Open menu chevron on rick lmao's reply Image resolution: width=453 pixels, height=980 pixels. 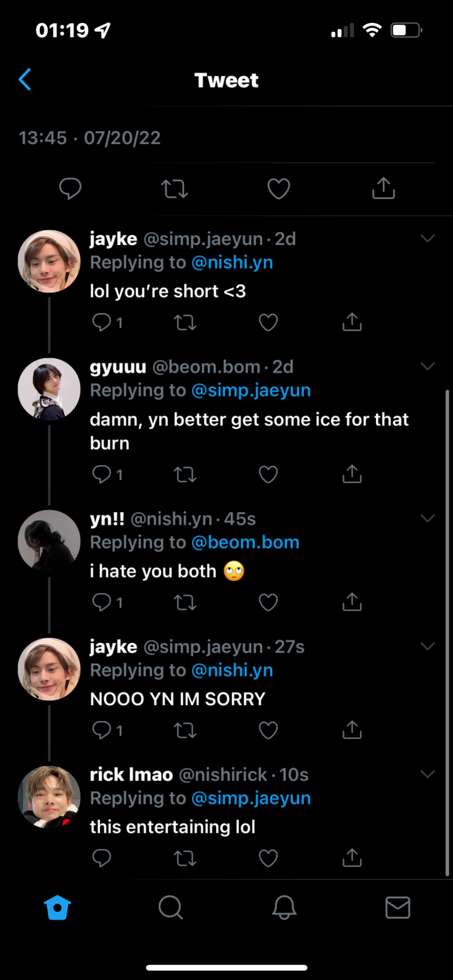pyautogui.click(x=427, y=774)
